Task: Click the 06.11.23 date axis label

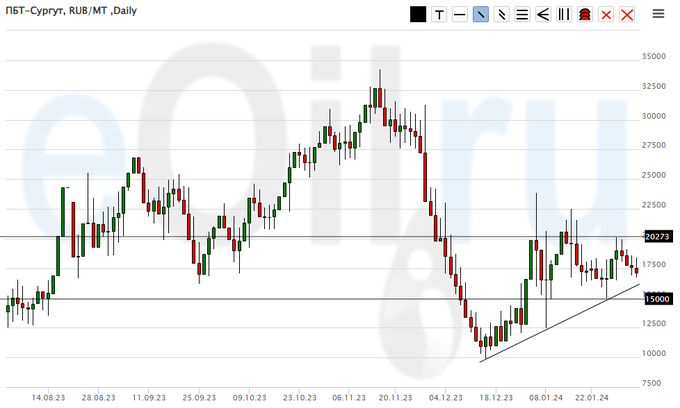Action: [348, 396]
